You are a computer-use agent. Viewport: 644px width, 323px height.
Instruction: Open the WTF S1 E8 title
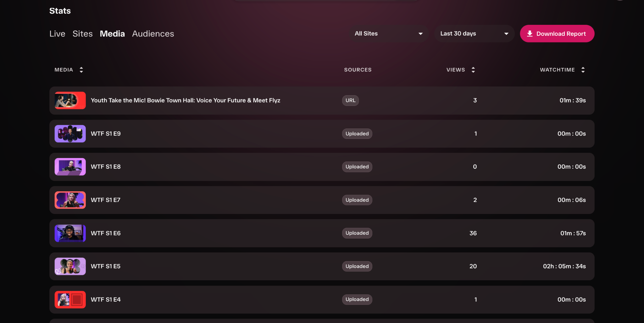[106, 167]
